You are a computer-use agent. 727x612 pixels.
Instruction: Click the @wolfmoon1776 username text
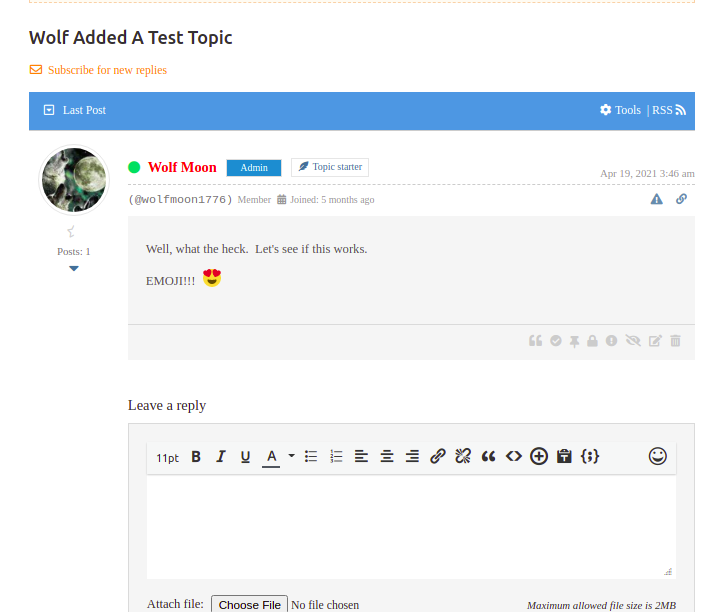[x=180, y=200]
